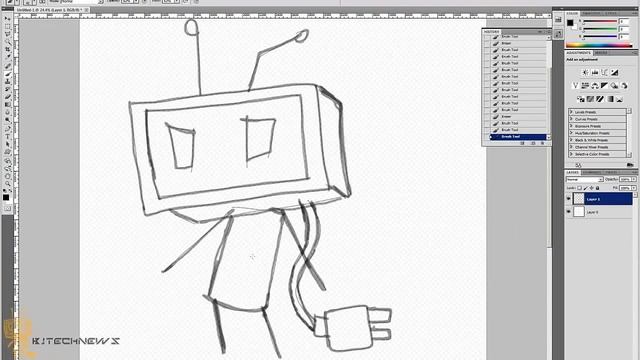Select the Dodge tool
Screen dimensions: 640x360
coord(7,120)
